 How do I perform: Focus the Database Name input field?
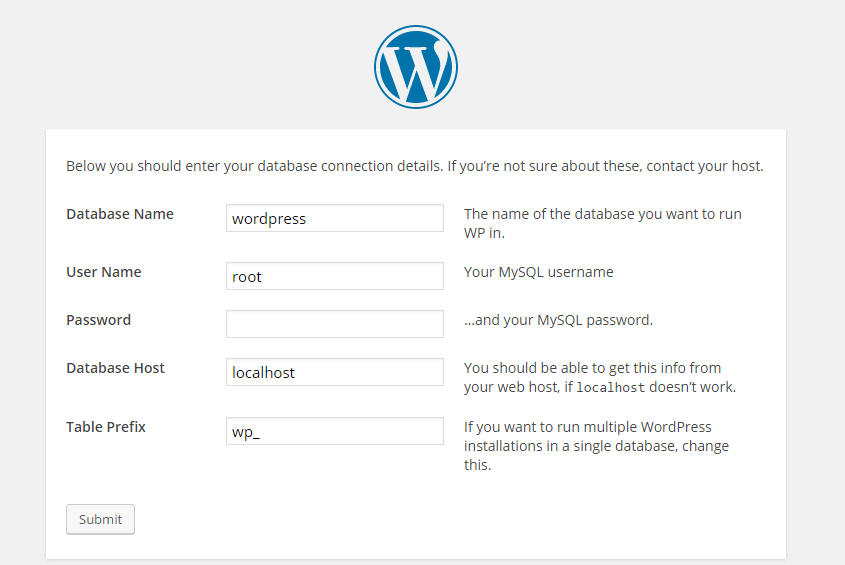pos(335,218)
